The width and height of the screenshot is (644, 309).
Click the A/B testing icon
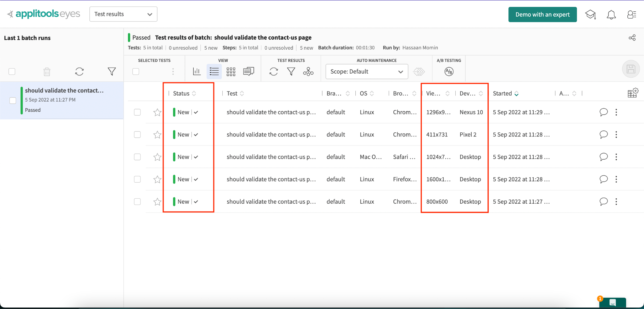449,72
